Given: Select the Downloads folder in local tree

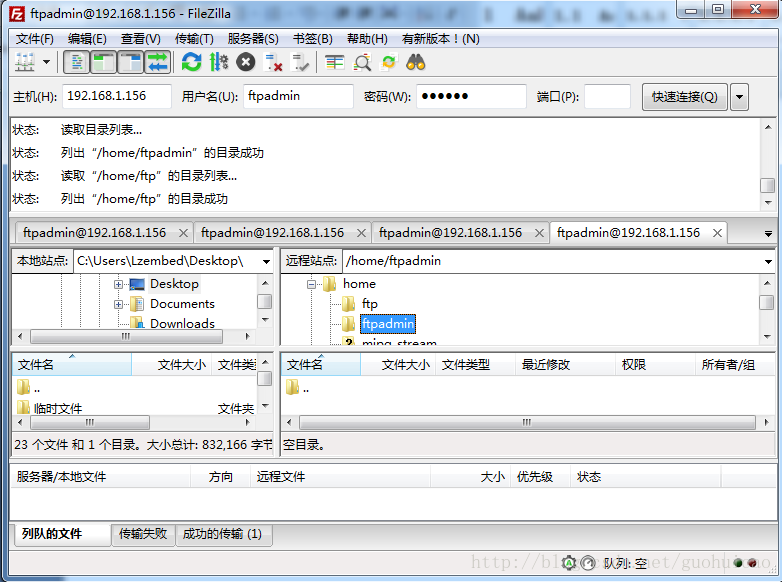Looking at the screenshot, I should point(182,323).
